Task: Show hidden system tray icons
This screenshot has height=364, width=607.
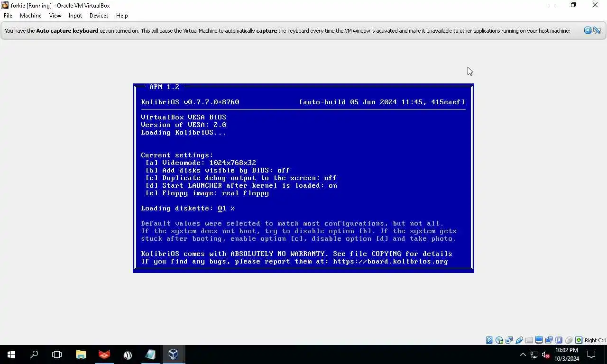Action: coord(523,355)
